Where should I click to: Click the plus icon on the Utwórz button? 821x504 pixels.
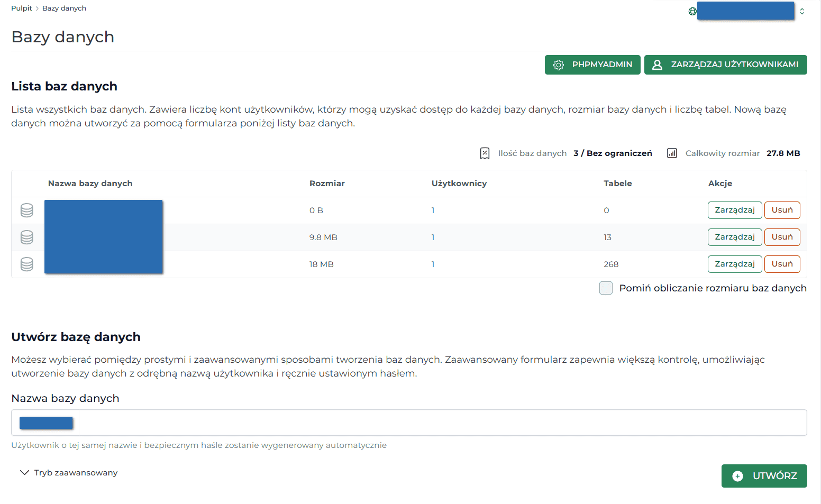click(x=737, y=476)
